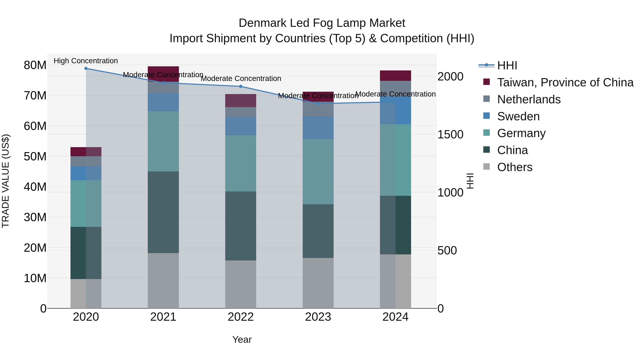Image resolution: width=644 pixels, height=362 pixels.
Task: Click the Sweden segment of 2023 bar
Action: pyautogui.click(x=318, y=128)
